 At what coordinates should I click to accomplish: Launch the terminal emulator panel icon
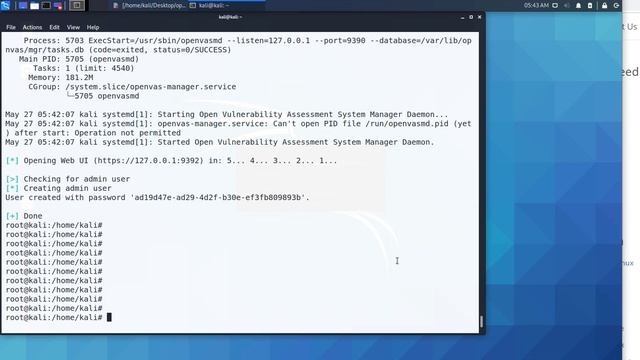tap(46, 6)
